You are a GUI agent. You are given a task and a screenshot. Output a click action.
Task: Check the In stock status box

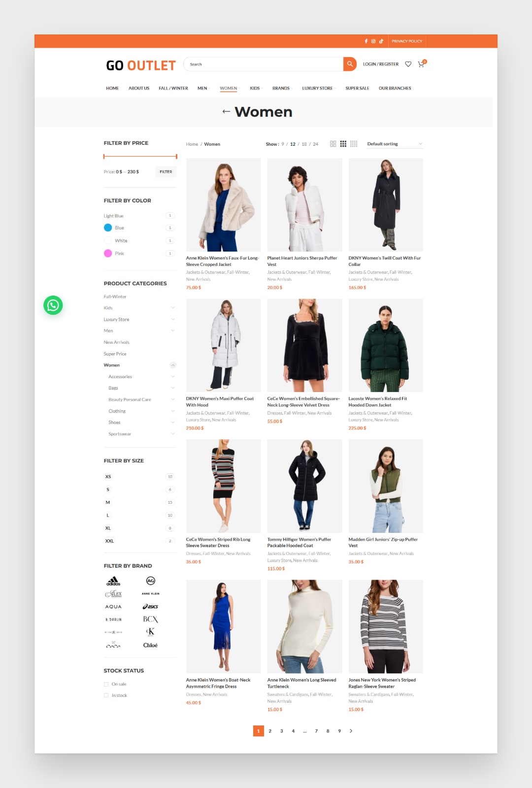tap(106, 695)
